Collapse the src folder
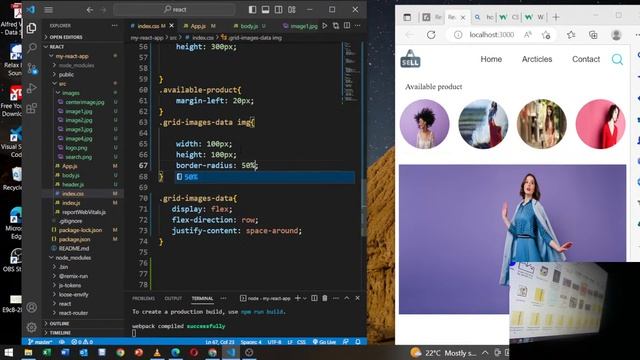The width and height of the screenshot is (640, 360). coord(62,84)
